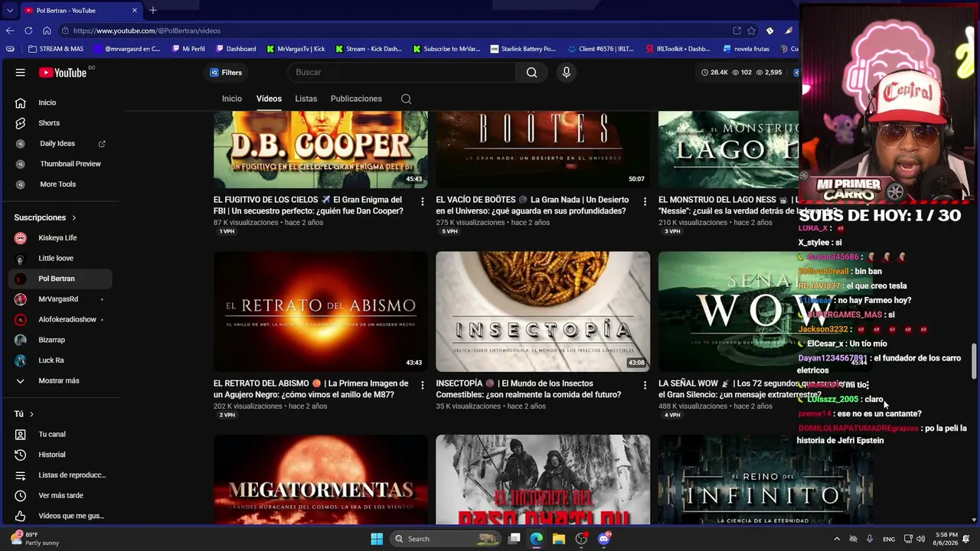This screenshot has height=551, width=980.
Task: Play the Megatormentas video thumbnail
Action: 321,480
